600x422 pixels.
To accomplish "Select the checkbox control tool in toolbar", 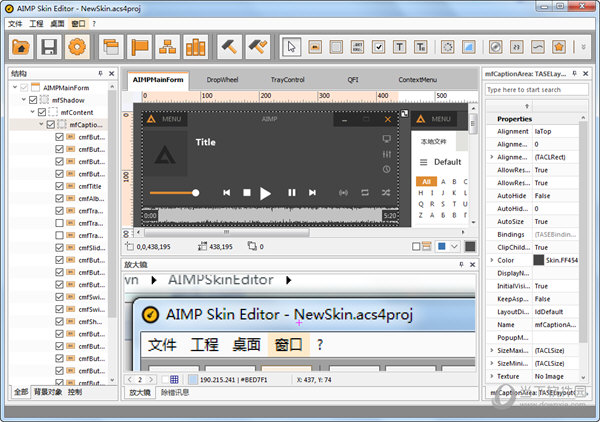I will 378,47.
